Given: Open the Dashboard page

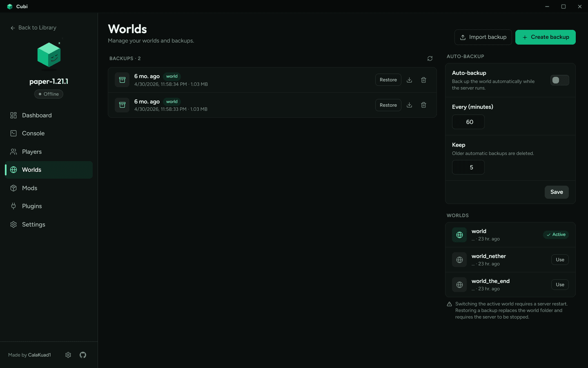Looking at the screenshot, I should point(49,115).
